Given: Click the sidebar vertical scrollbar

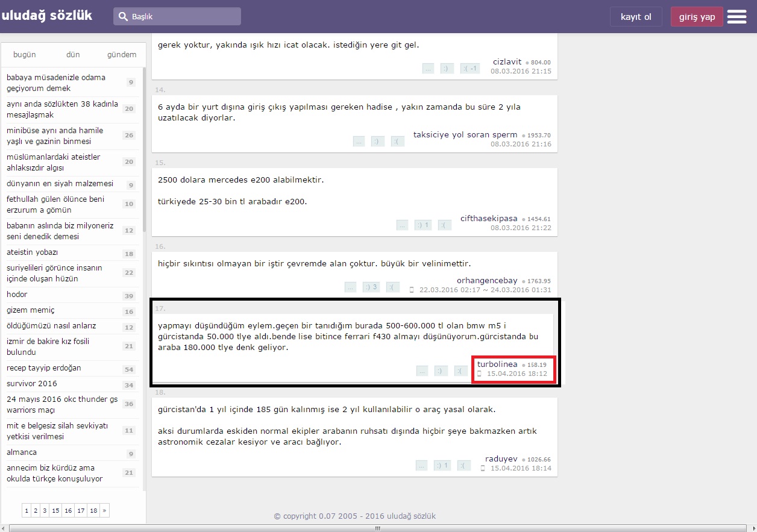Looking at the screenshot, I should click(144, 151).
